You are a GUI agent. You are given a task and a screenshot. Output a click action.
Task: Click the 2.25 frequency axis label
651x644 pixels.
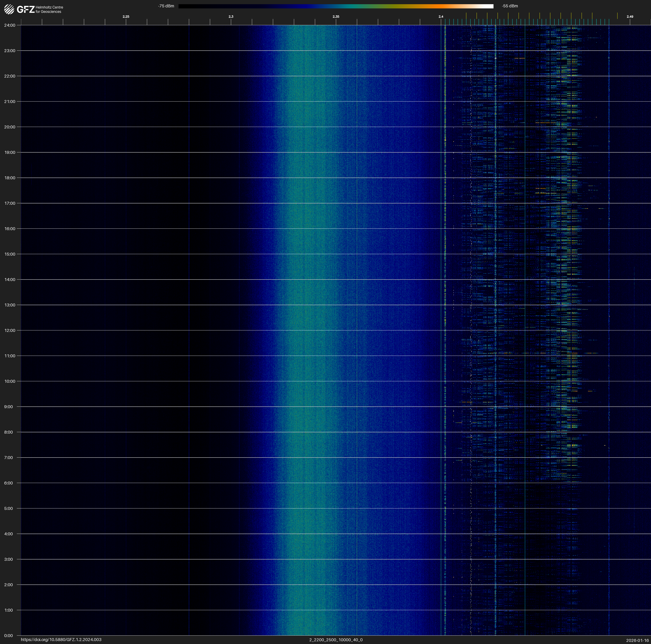click(x=126, y=17)
